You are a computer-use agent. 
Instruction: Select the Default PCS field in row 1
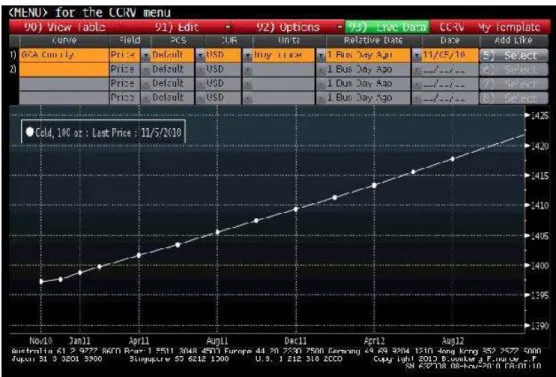pos(172,55)
